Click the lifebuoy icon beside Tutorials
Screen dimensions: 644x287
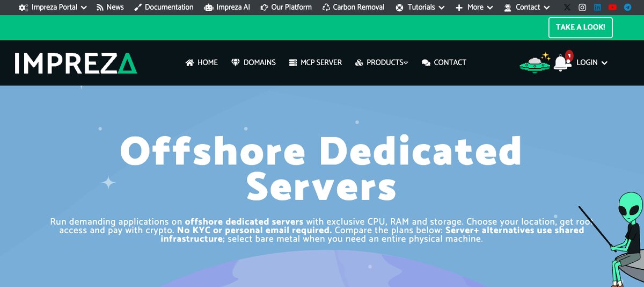[x=400, y=8]
